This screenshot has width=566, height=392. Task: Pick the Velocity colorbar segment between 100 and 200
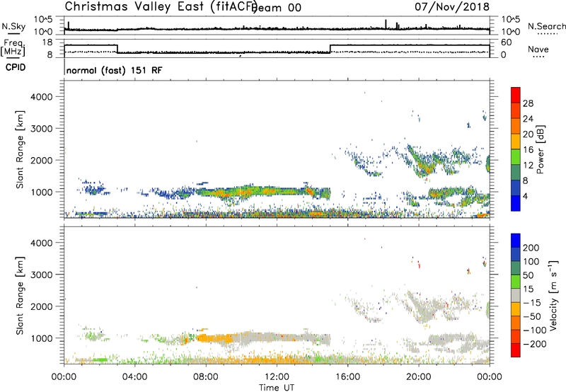pos(516,254)
